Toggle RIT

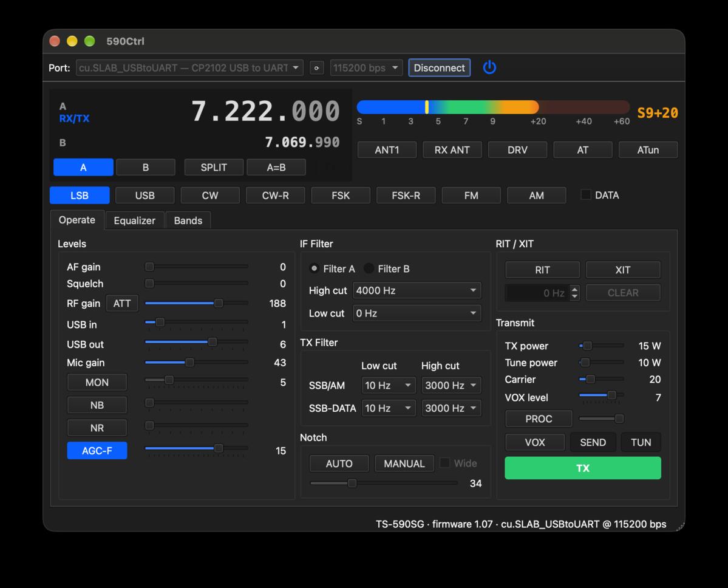click(x=542, y=270)
